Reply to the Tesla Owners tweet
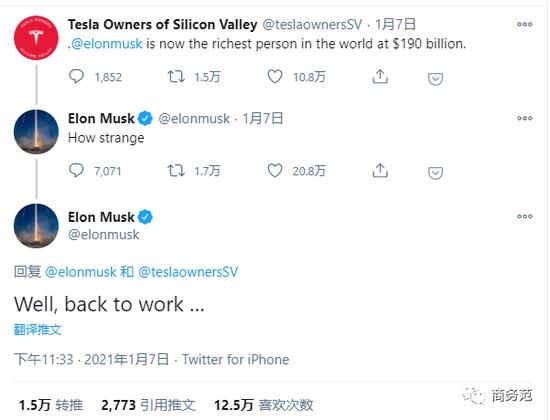The height and width of the screenshot is (420, 550). tap(76, 76)
